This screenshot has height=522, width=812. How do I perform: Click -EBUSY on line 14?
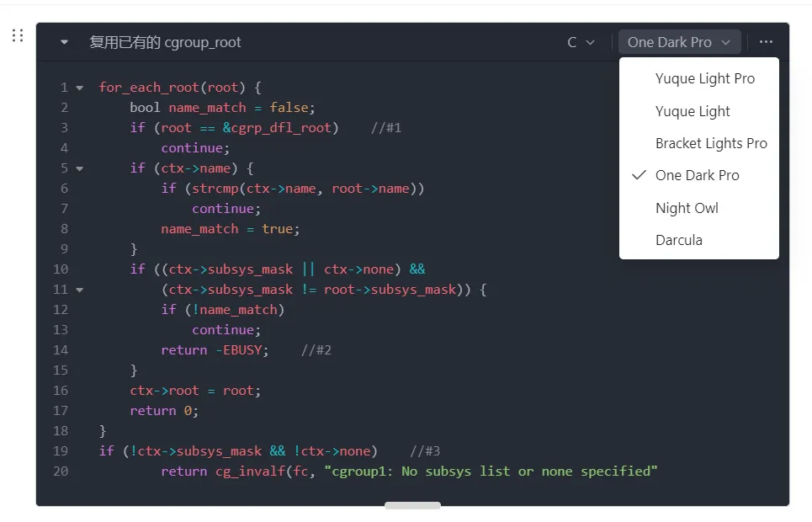click(x=239, y=350)
